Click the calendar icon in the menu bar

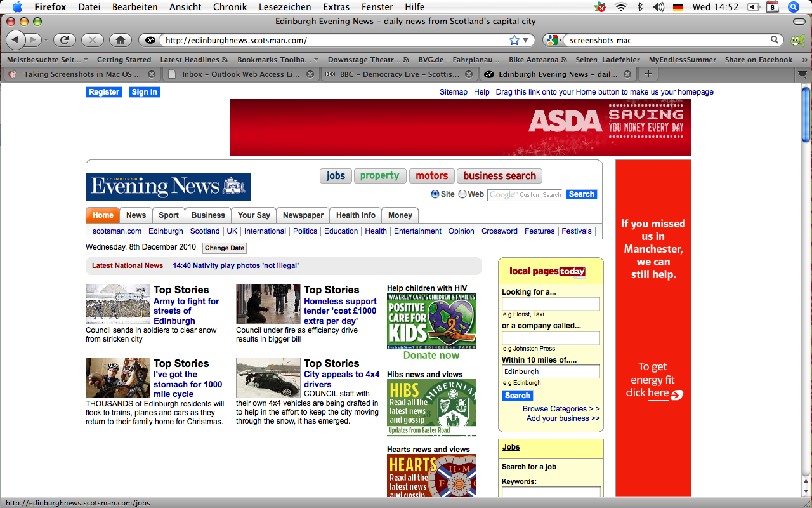(772, 7)
